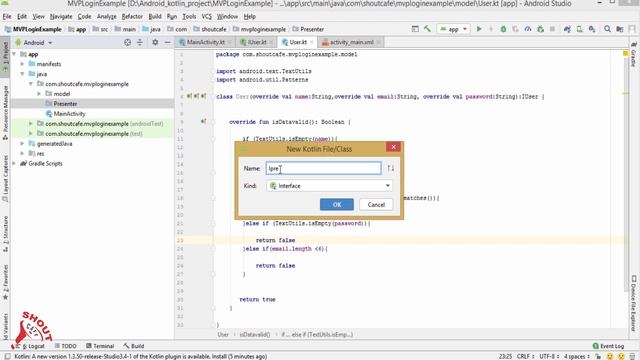Expand the manifests folder
Screen dimensions: 640x360
[22, 64]
